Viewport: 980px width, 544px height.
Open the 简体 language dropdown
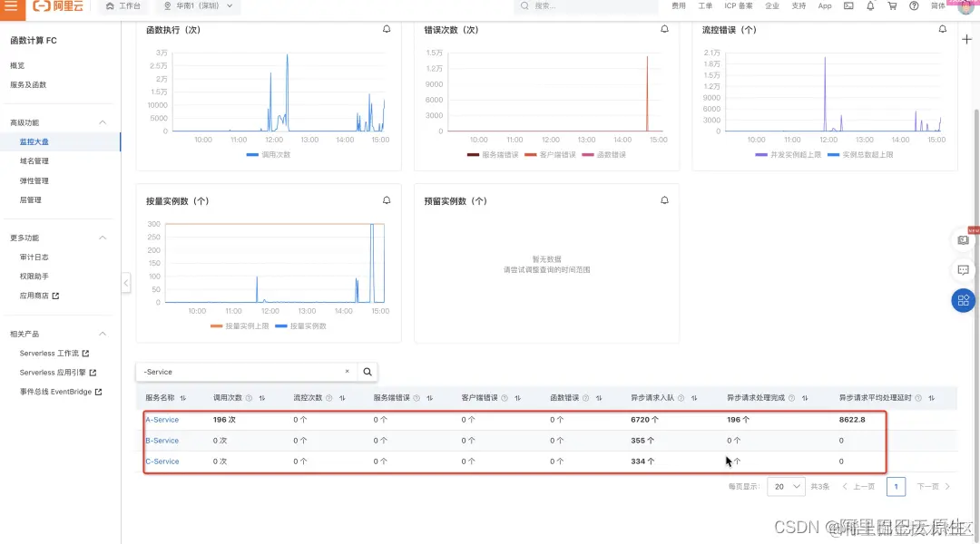(x=938, y=5)
